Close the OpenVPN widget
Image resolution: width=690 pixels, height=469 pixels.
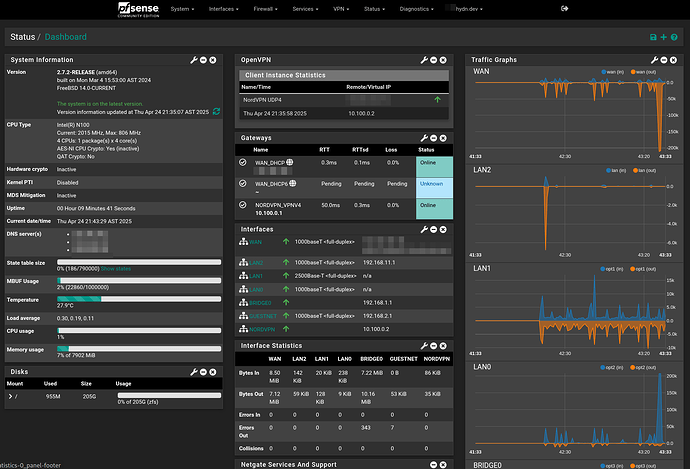pos(443,60)
